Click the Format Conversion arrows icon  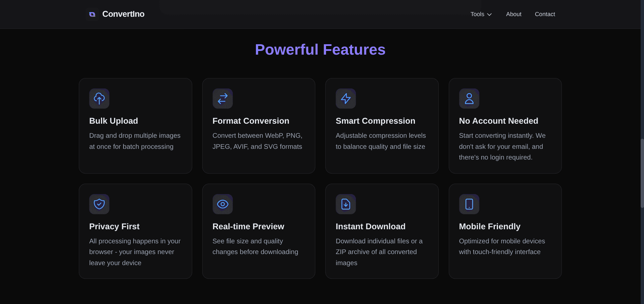(x=222, y=98)
